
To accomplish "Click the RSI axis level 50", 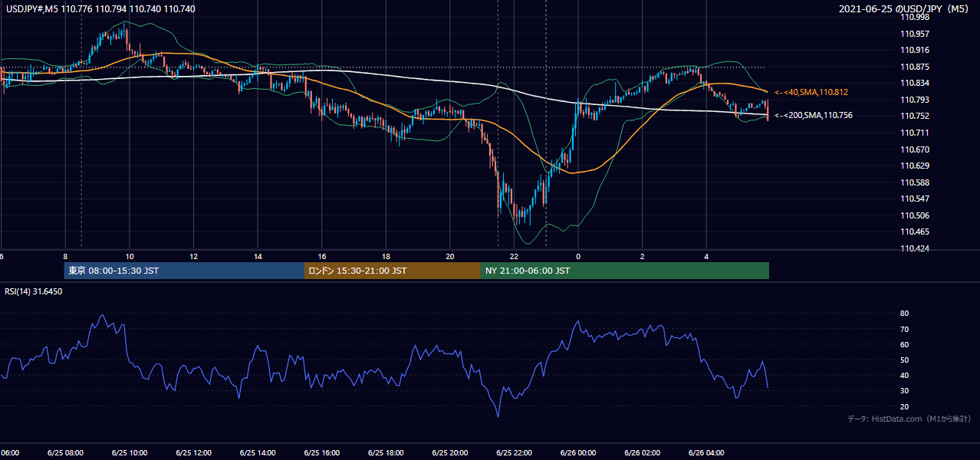I will pos(904,360).
